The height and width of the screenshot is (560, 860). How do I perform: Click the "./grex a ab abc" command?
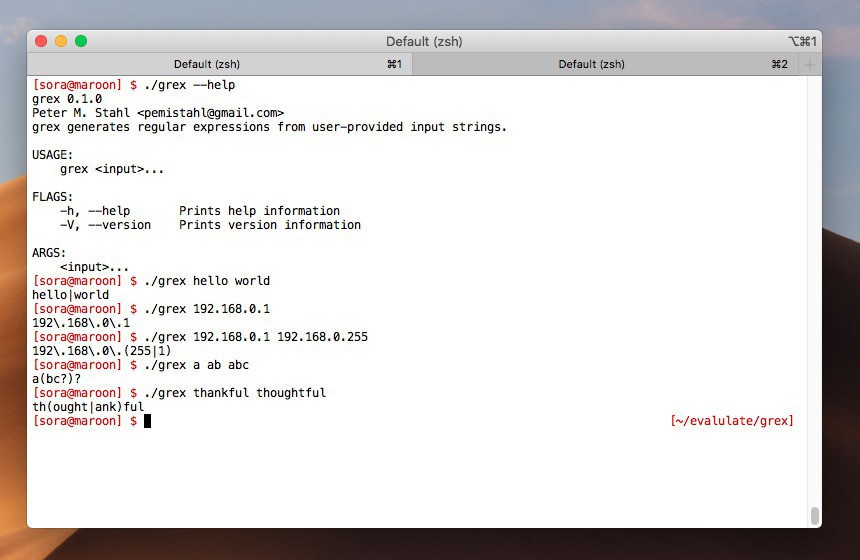coord(196,365)
